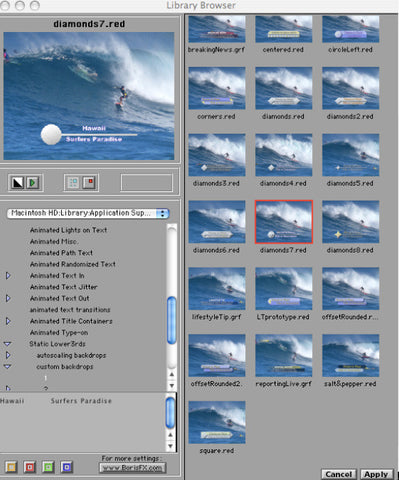Click the black-and-white diagonal icon button
Viewport: 399px width, 480px height.
point(17,182)
